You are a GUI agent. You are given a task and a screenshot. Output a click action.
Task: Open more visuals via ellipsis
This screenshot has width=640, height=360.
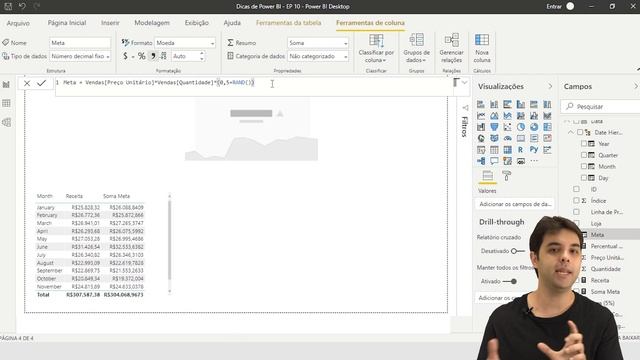[534, 161]
